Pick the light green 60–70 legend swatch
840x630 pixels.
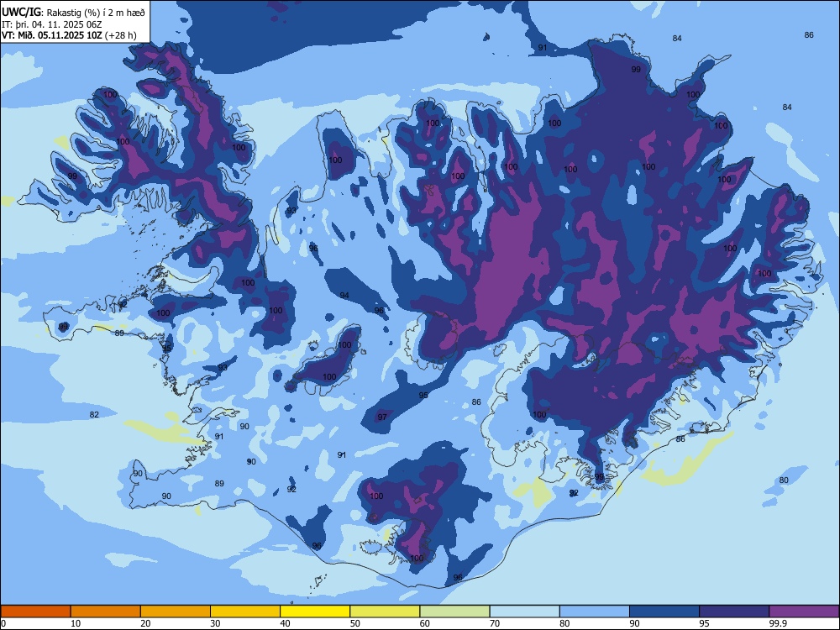tap(454, 612)
